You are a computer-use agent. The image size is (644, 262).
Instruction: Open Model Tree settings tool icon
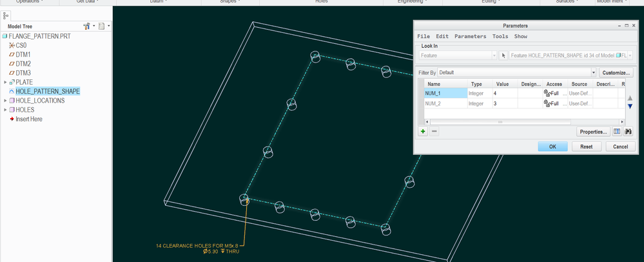click(87, 26)
